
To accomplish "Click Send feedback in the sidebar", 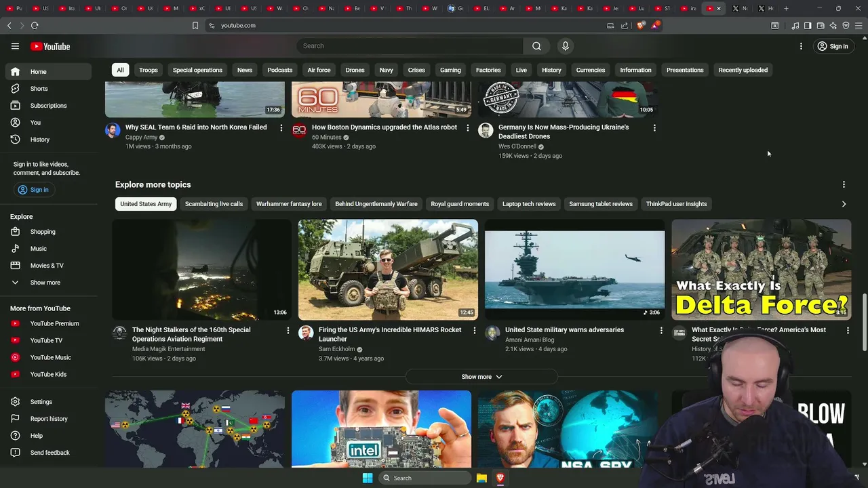I will pyautogui.click(x=48, y=453).
